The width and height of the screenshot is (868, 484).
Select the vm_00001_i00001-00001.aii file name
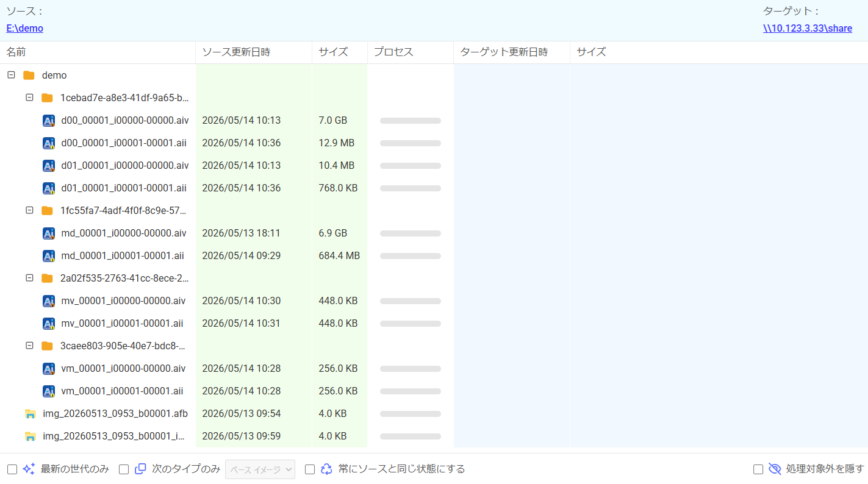(x=122, y=391)
